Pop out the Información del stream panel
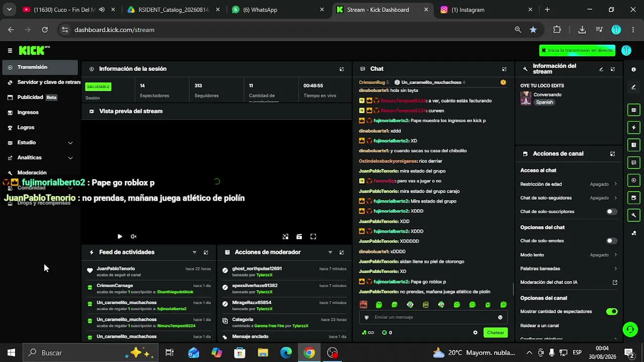The image size is (644, 362). (x=612, y=69)
